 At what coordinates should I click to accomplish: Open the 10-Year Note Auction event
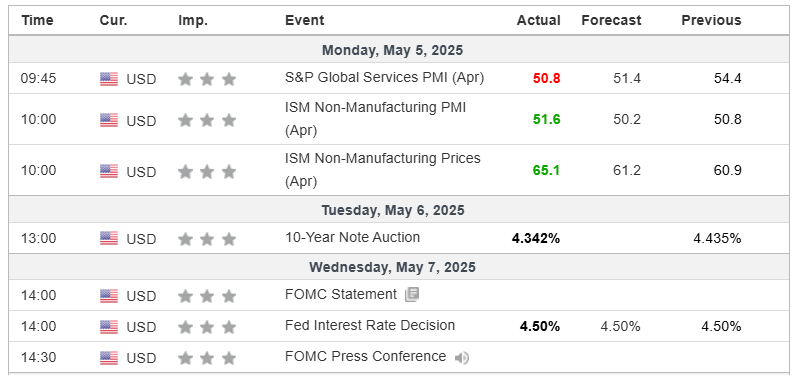coord(353,237)
